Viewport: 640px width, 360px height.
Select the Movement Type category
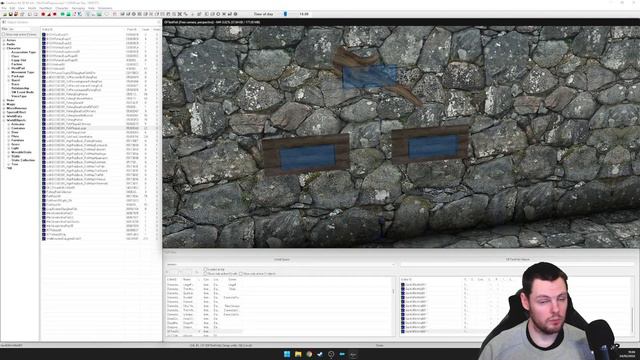(22, 72)
